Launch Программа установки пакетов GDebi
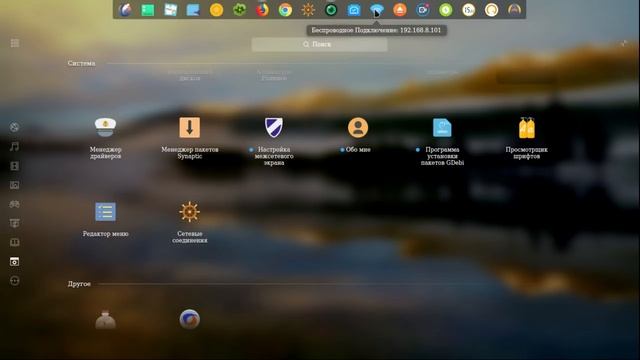 (x=442, y=127)
